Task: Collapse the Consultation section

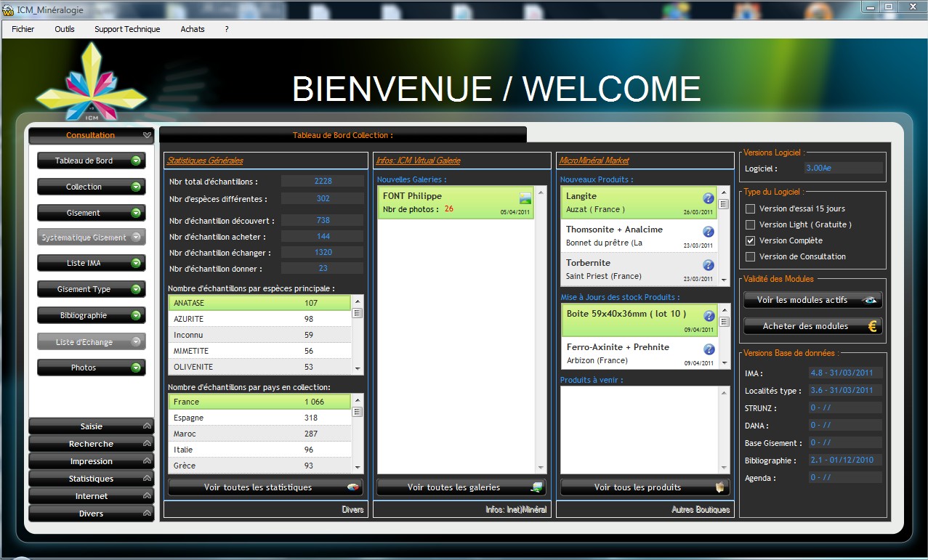Action: [91, 135]
